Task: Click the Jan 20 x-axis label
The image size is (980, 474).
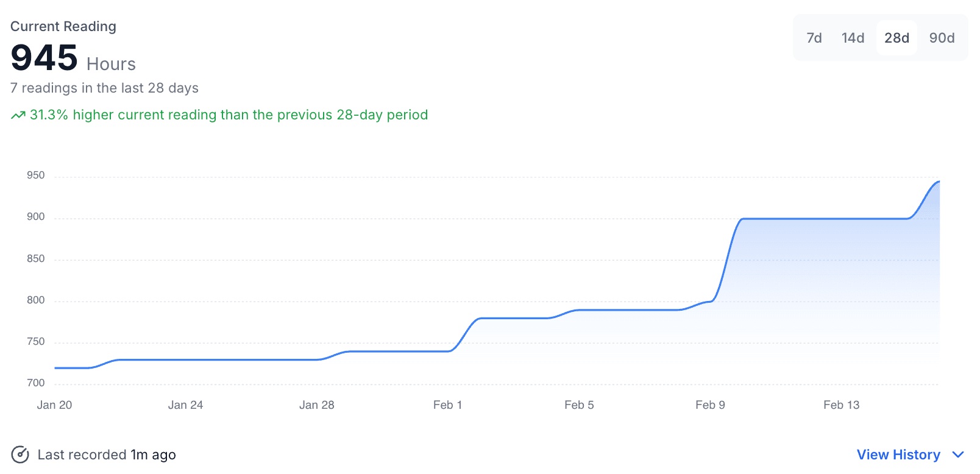Action: click(x=54, y=405)
